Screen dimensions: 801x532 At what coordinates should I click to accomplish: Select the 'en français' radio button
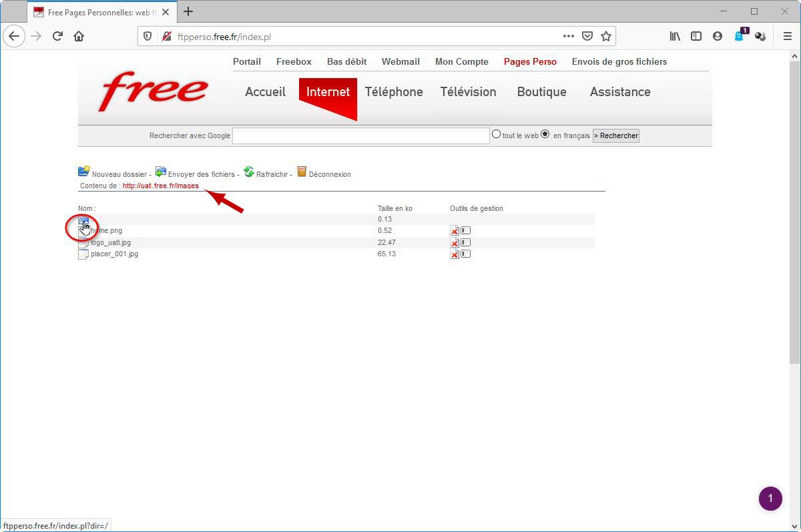545,134
